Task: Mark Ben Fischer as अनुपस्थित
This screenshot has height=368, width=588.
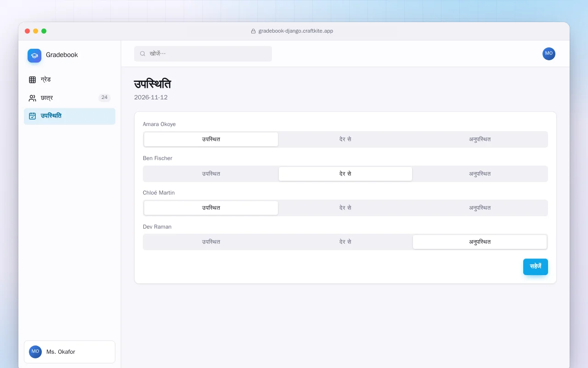Action: click(x=480, y=174)
